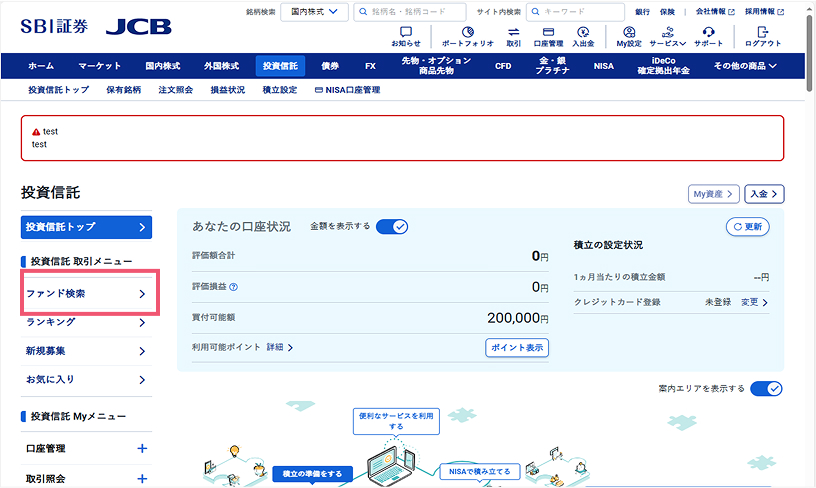
Task: Select 投資信託トップ in the sidebar
Action: [86, 227]
